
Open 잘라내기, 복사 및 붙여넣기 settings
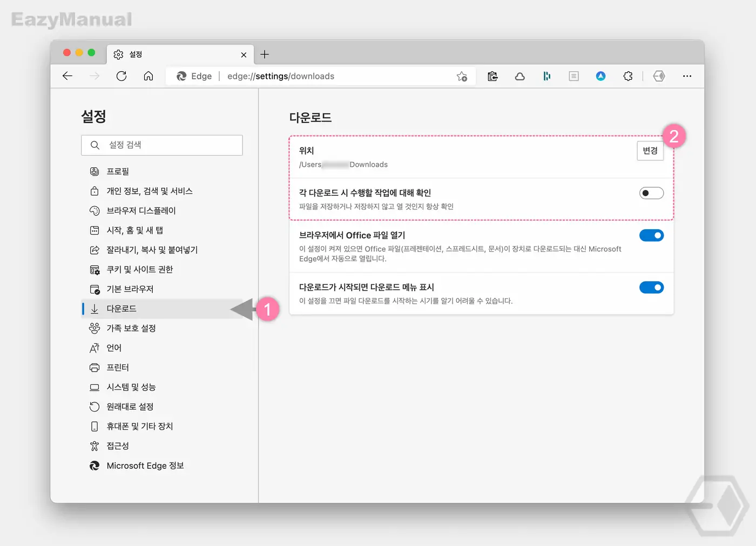162,250
